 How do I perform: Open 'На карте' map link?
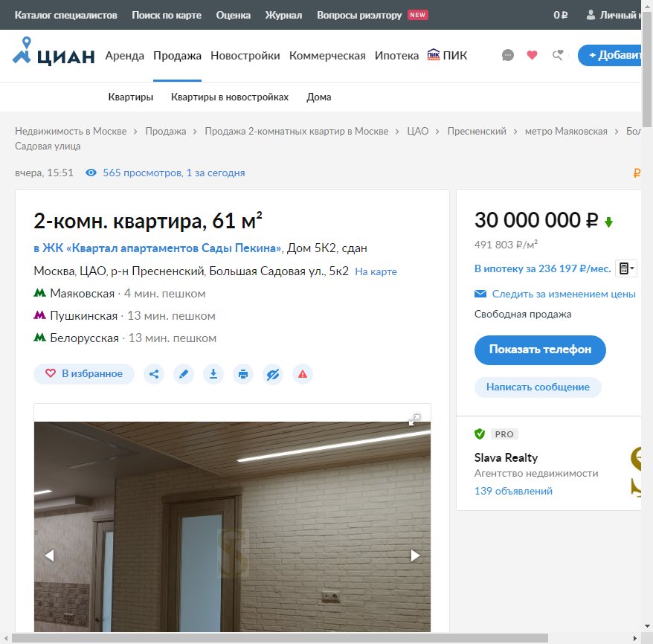pyautogui.click(x=376, y=271)
